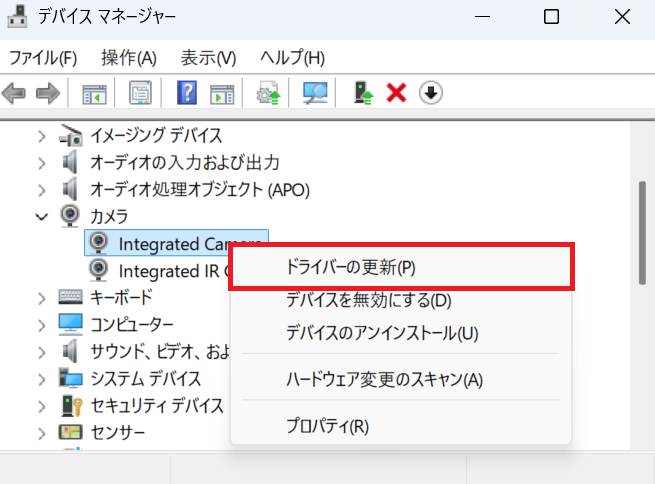
Task: Select the センサー label
Action: (118, 432)
